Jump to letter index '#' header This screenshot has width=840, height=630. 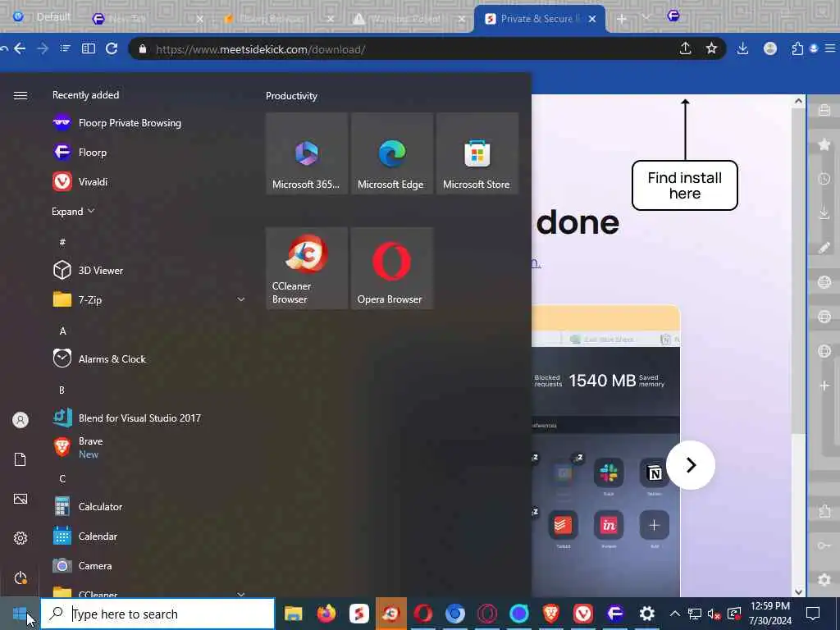62,242
